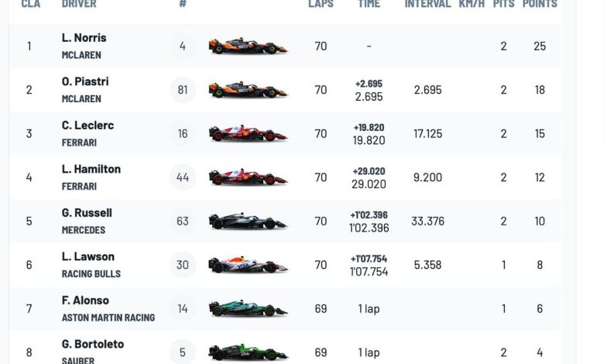Image resolution: width=604 pixels, height=364 pixels.
Task: Click Piastri's McLaren car image
Action: coord(248,90)
